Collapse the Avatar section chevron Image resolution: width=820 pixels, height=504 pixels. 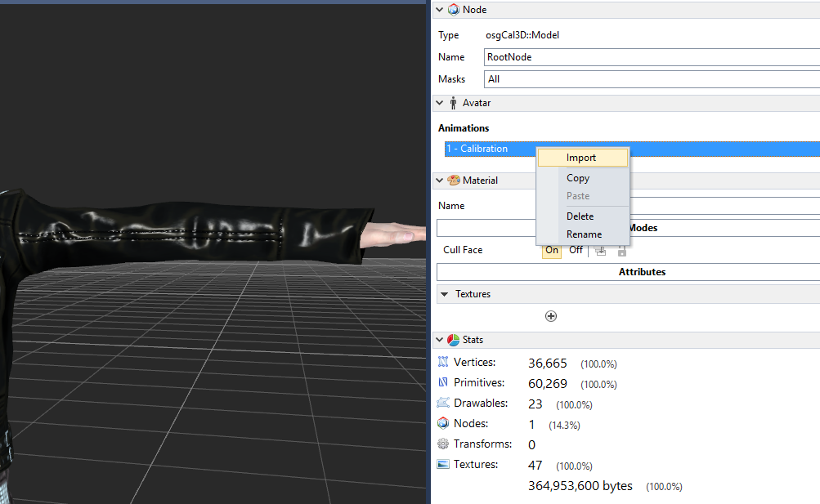pyautogui.click(x=439, y=103)
